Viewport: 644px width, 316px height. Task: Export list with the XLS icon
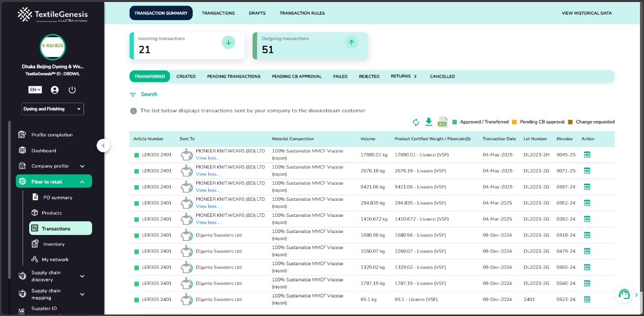443,122
